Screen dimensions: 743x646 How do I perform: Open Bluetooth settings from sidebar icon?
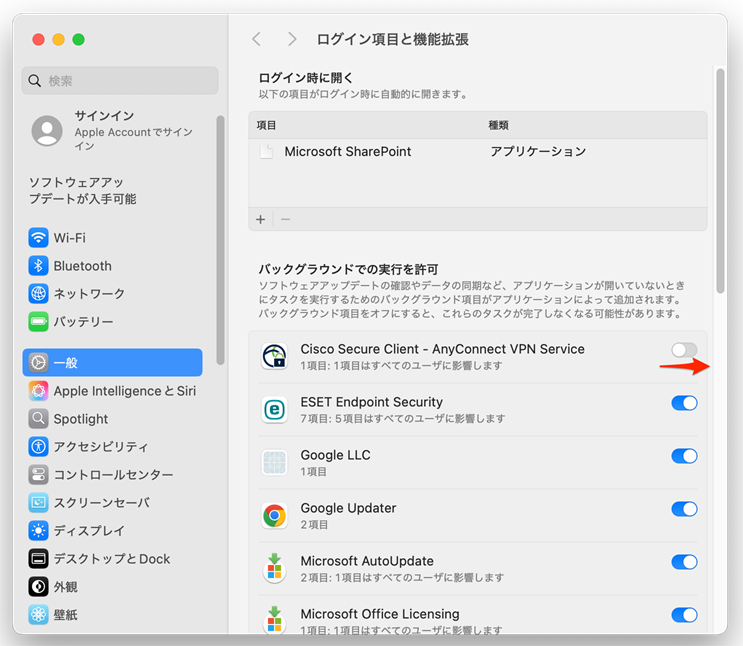pos(39,266)
